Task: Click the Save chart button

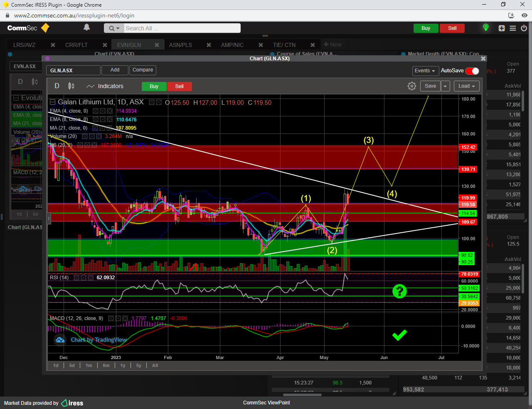Action: tap(430, 86)
